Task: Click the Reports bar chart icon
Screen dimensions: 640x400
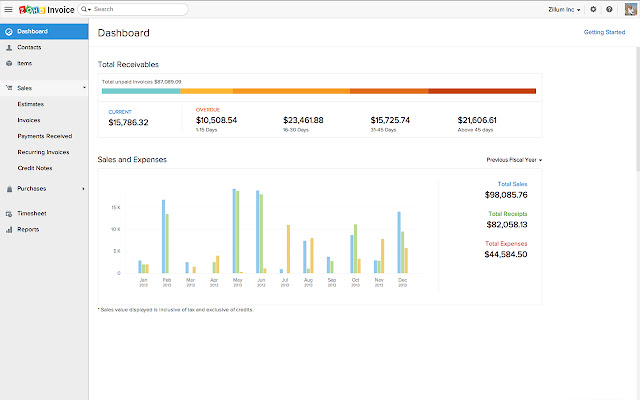Action: pos(9,229)
